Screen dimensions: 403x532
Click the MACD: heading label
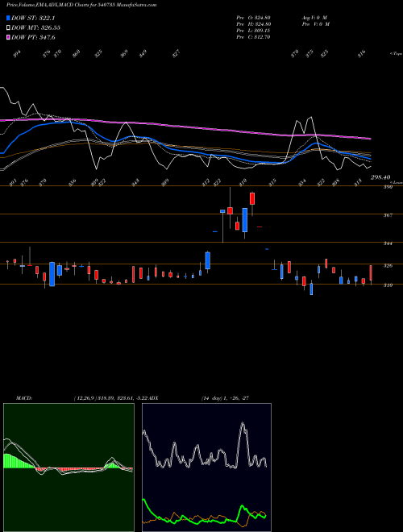coord(24,398)
